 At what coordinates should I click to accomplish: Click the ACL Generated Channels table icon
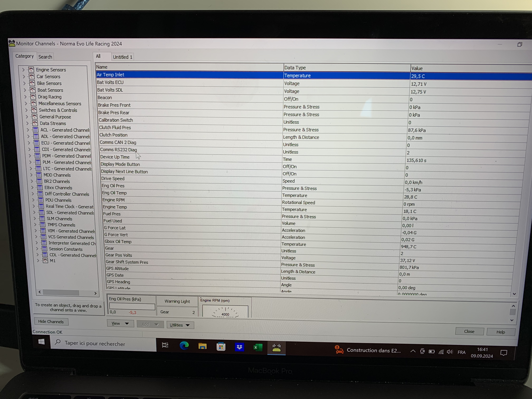tap(35, 130)
